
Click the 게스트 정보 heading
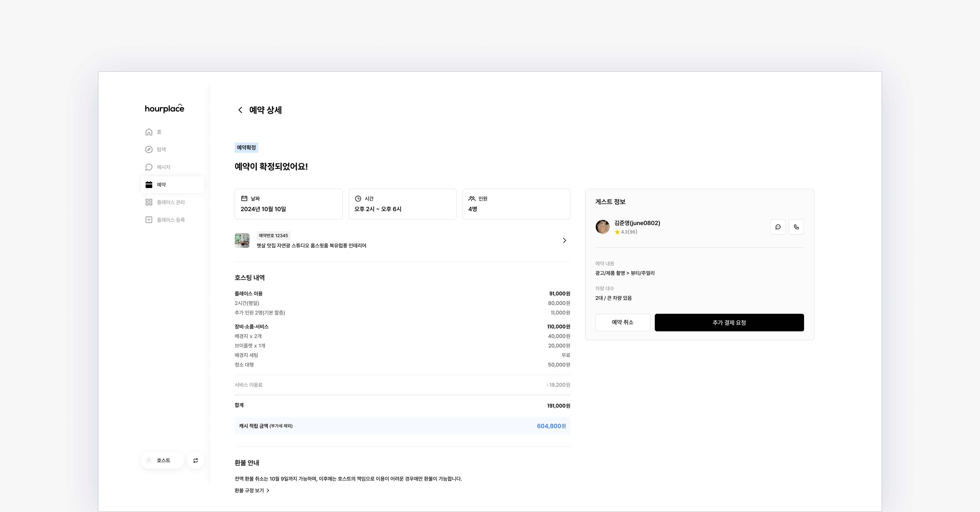610,202
